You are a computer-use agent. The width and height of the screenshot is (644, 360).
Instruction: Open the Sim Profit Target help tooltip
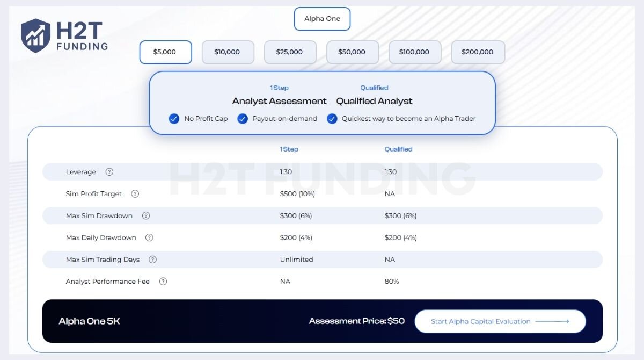click(x=135, y=194)
